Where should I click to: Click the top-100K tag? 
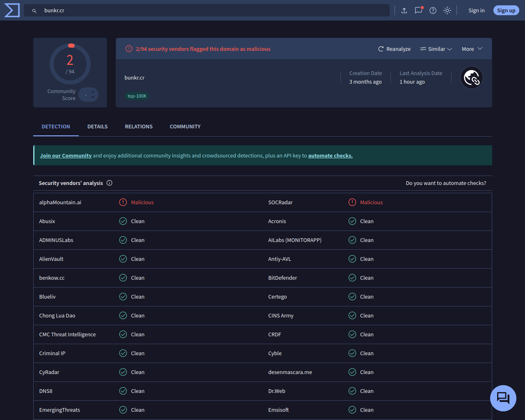tap(137, 96)
